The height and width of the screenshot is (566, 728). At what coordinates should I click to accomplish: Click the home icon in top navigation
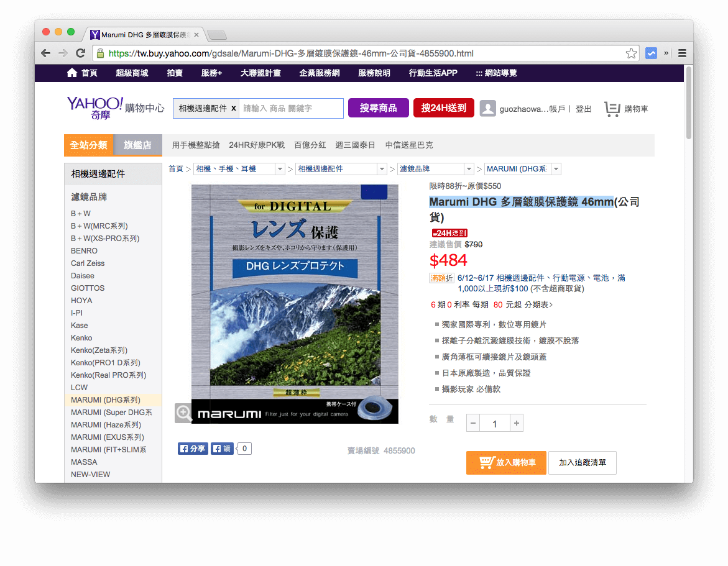pos(72,73)
